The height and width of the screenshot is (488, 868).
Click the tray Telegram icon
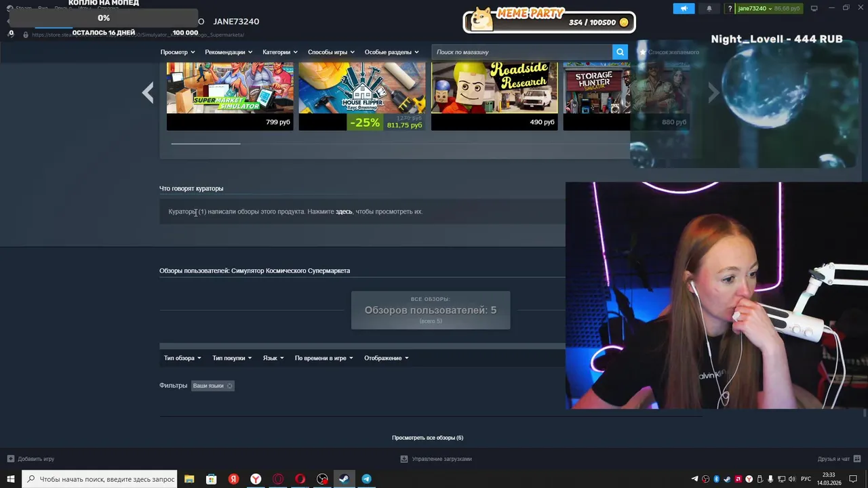pyautogui.click(x=695, y=479)
